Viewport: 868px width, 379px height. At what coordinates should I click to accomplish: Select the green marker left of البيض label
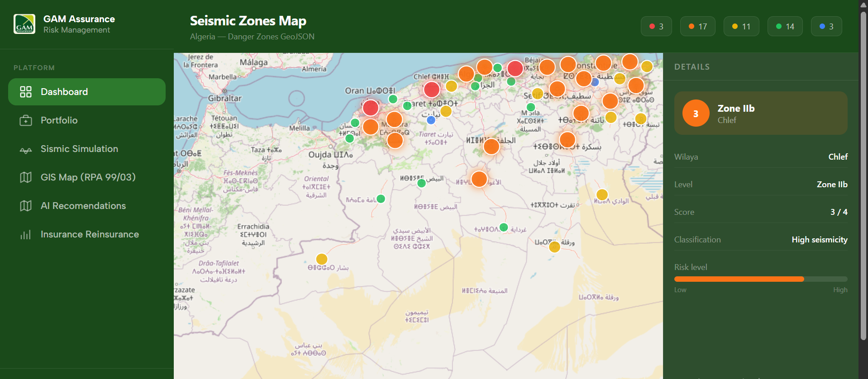click(421, 183)
